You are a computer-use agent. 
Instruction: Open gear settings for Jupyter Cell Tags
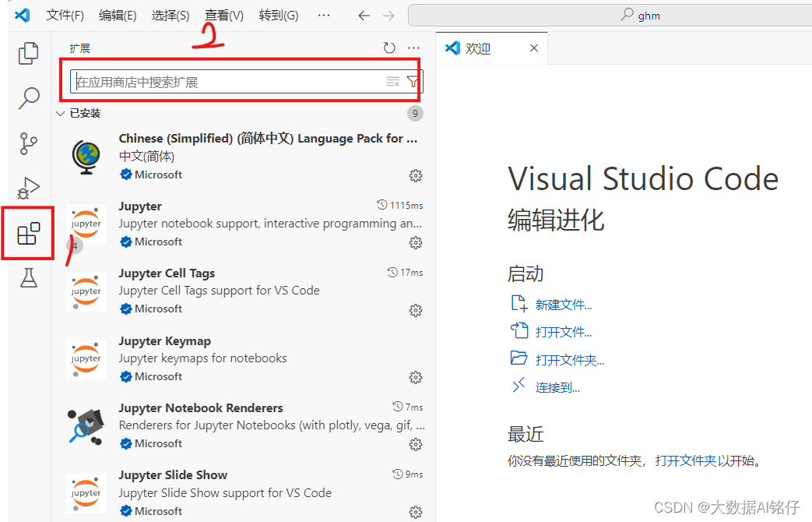pyautogui.click(x=415, y=311)
